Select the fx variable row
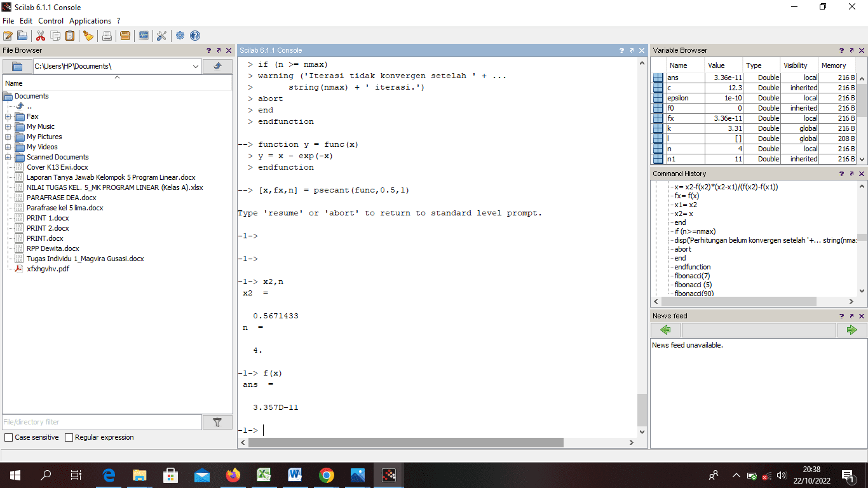Screen dimensions: 868x488 tap(754, 118)
